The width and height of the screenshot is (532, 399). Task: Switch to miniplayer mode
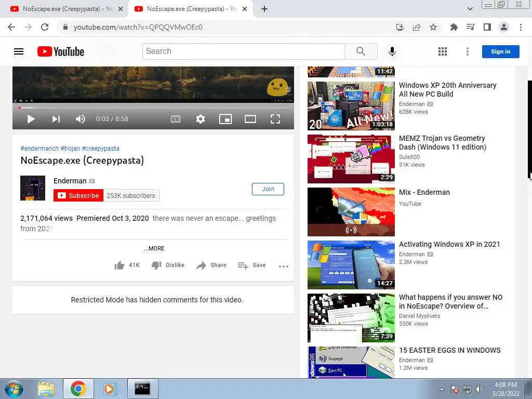pos(225,119)
